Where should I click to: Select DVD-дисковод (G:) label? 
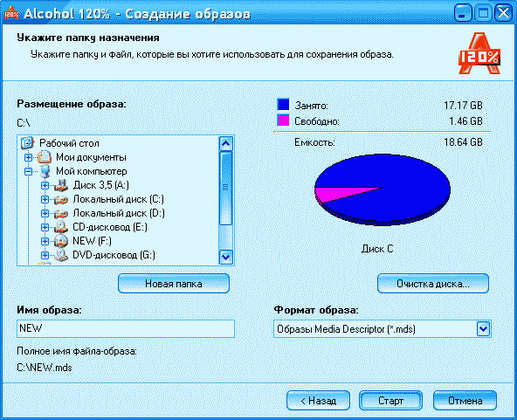[114, 255]
